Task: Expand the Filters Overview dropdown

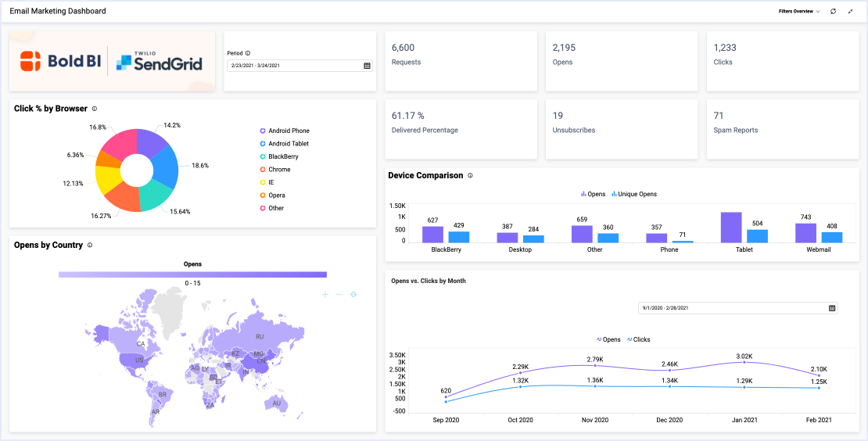Action: click(x=798, y=12)
